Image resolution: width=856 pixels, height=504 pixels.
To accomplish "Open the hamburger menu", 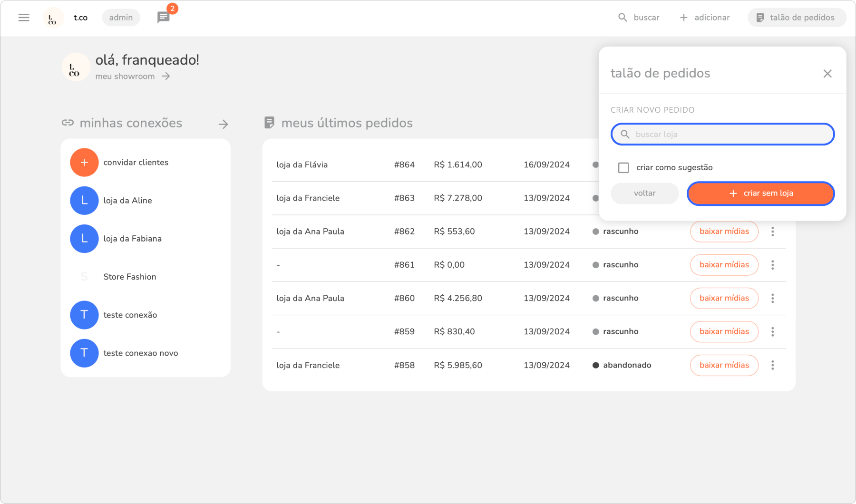I will click(x=24, y=18).
